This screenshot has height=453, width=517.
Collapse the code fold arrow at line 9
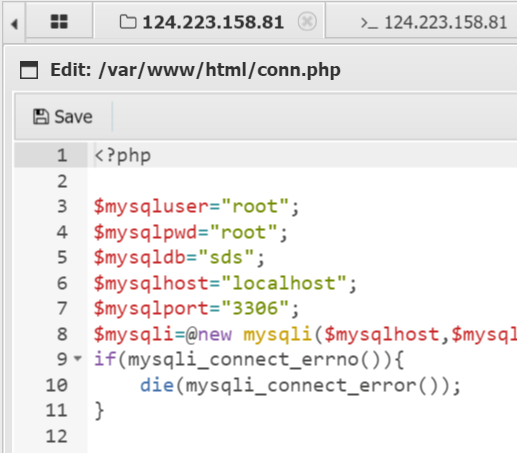pos(78,359)
